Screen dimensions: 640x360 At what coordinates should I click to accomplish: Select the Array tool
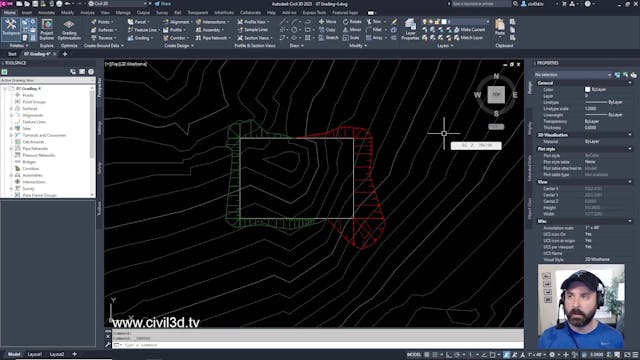pos(375,38)
